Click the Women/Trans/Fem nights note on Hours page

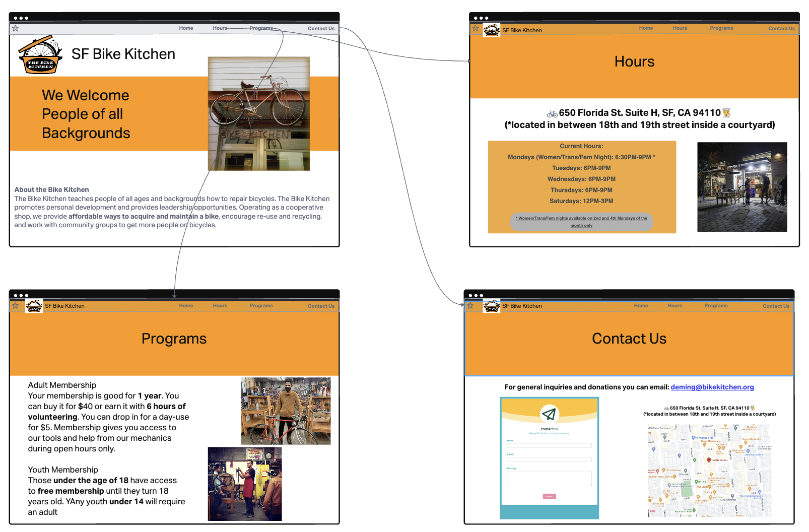coord(581,222)
